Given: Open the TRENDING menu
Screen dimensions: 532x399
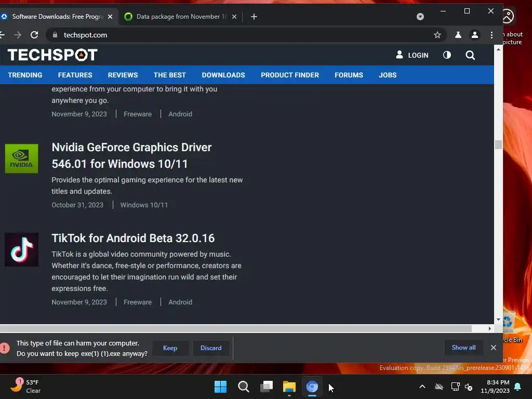Looking at the screenshot, I should click(25, 75).
